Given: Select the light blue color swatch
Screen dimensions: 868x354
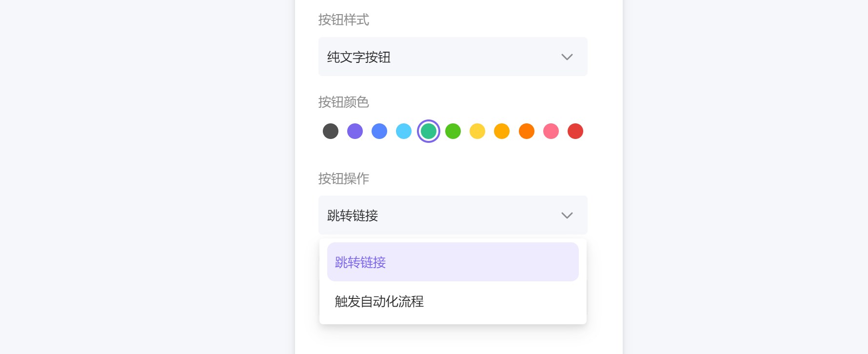Looking at the screenshot, I should pos(404,131).
